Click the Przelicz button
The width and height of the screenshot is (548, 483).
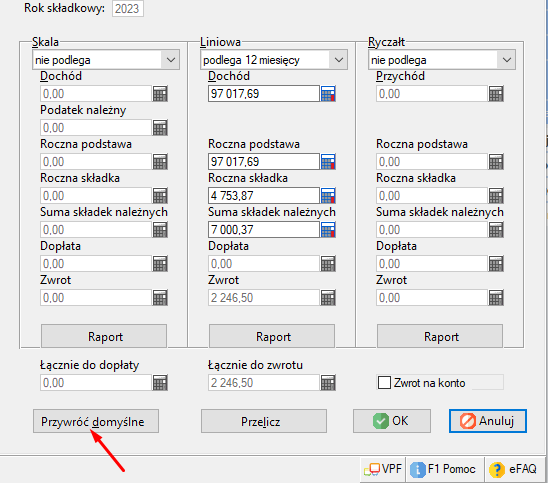[x=264, y=421]
